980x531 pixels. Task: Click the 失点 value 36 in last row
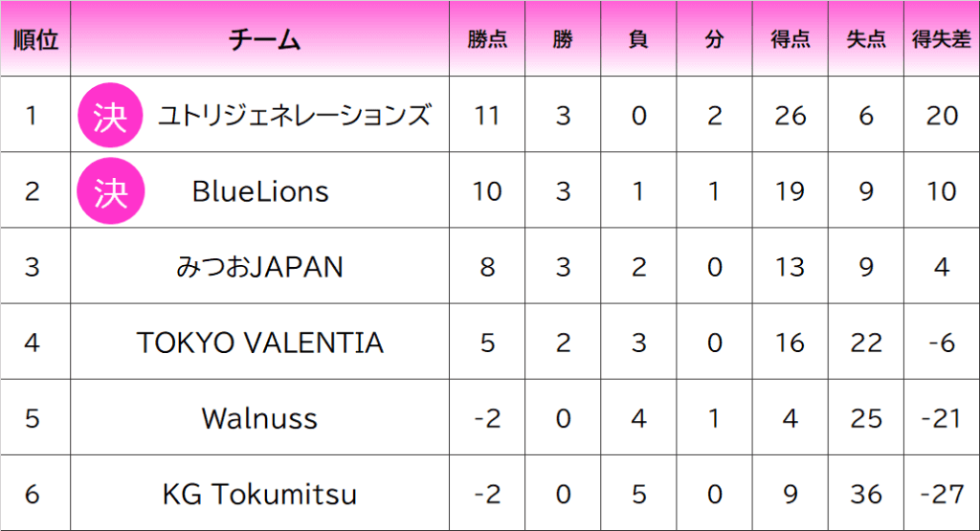coord(865,494)
